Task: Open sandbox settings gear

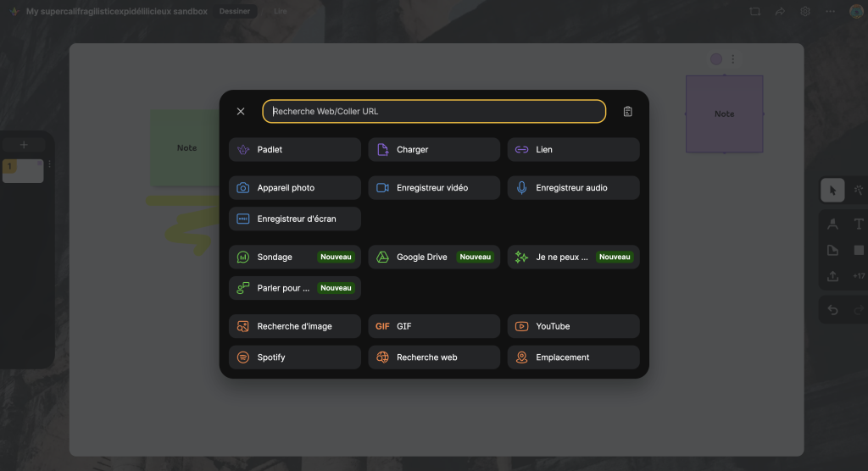Action: (x=805, y=11)
